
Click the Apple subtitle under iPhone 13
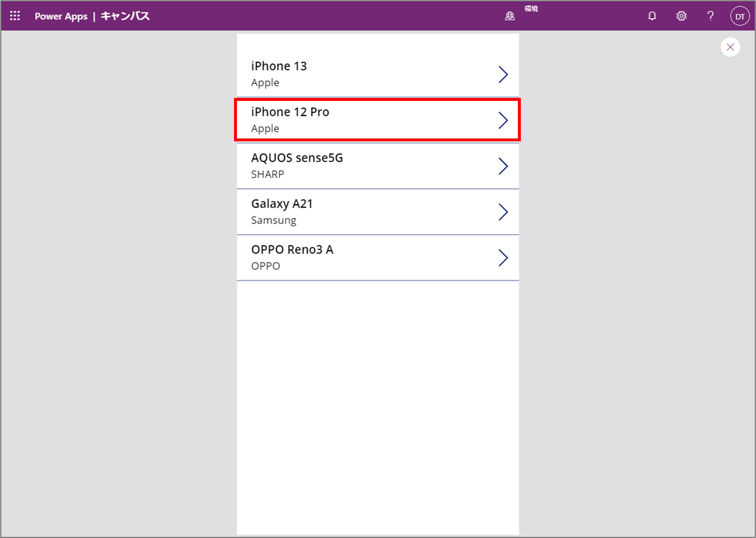tap(265, 83)
